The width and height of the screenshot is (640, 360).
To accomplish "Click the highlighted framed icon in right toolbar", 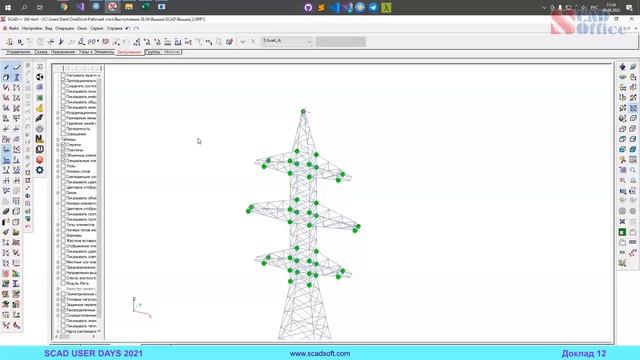I will tap(633, 108).
